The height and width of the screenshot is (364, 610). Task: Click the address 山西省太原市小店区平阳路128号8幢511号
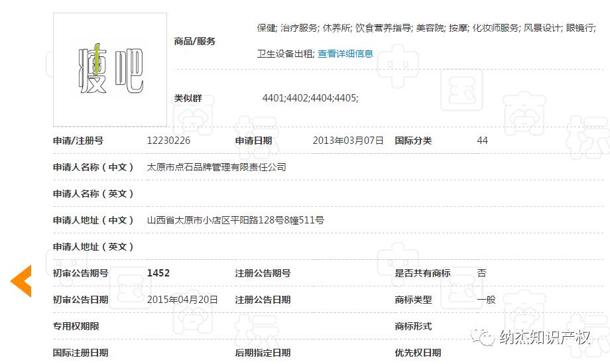click(235, 220)
